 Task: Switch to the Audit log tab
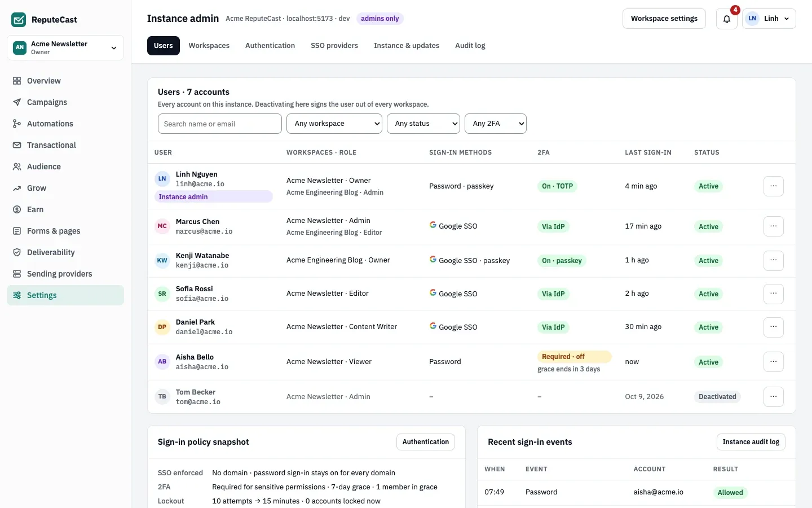(x=470, y=46)
